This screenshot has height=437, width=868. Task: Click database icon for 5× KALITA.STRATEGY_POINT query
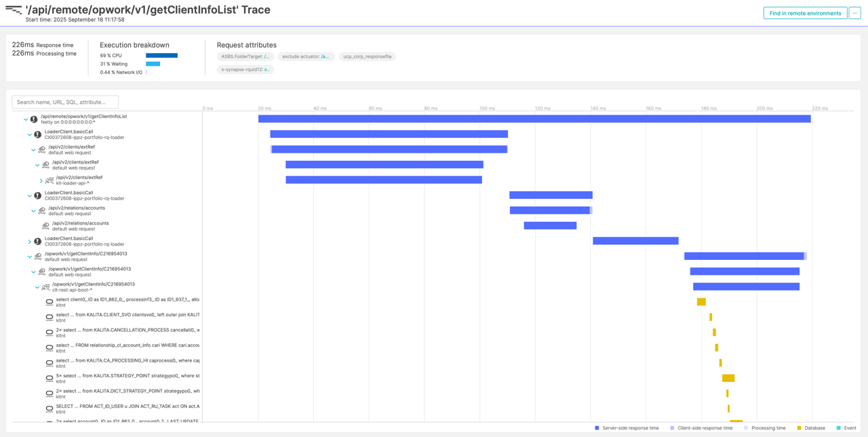point(50,379)
